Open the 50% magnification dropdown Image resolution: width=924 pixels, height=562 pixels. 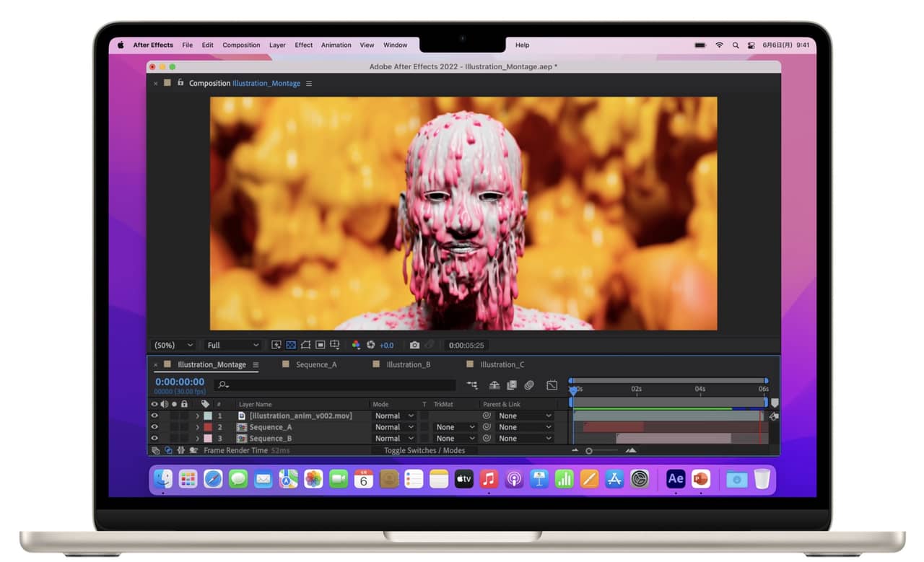(x=173, y=346)
